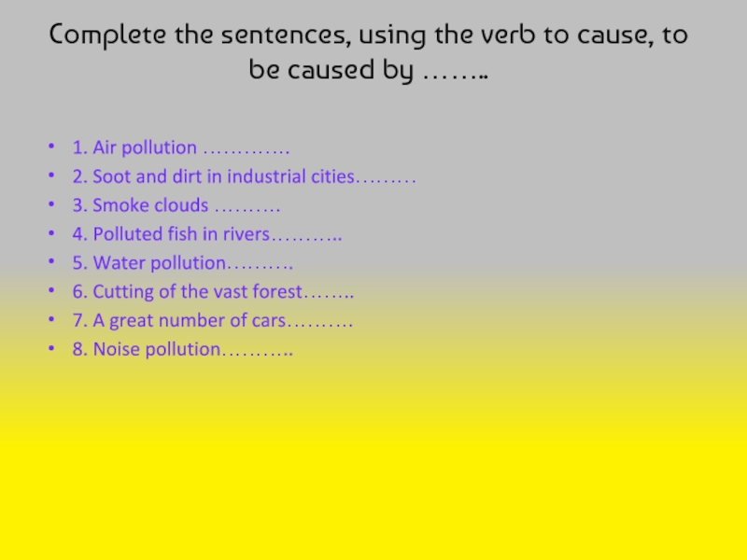Screen dimensions: 747x560
Task: Select the line "7. A great number of cars"
Action: pos(178,322)
